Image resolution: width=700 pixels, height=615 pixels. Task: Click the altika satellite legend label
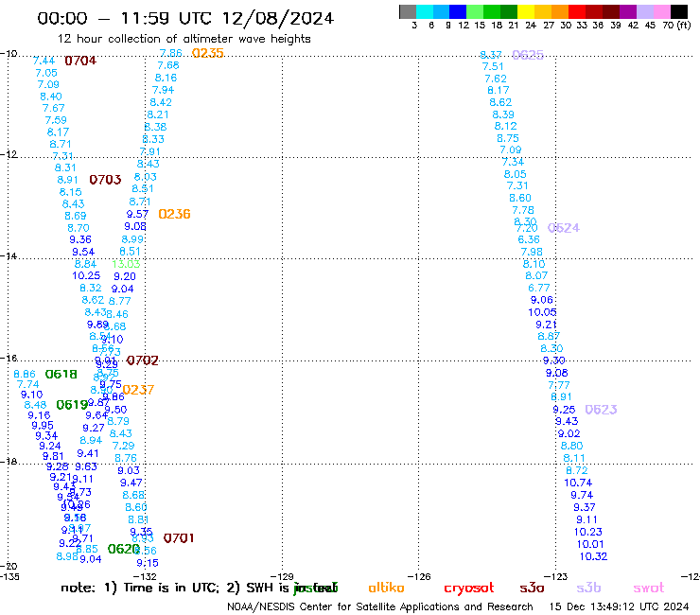click(x=386, y=588)
